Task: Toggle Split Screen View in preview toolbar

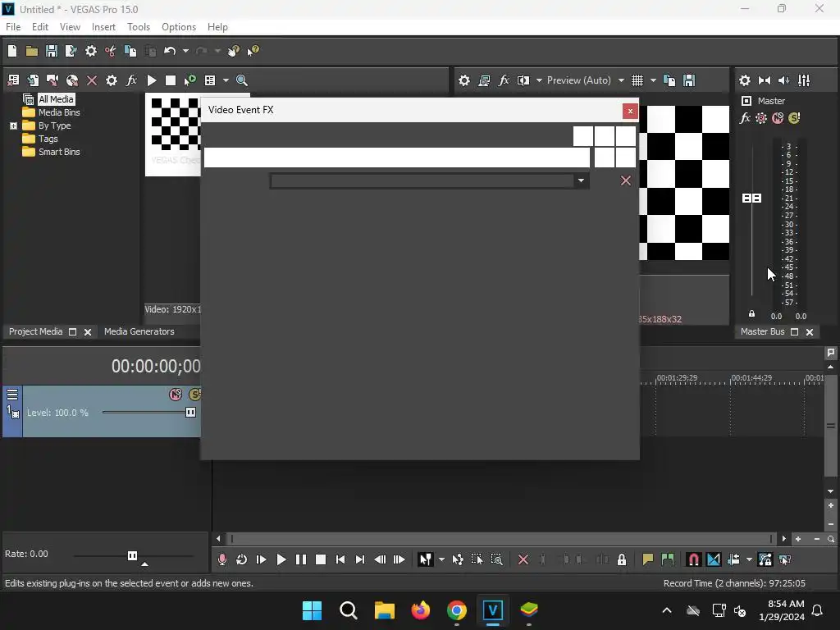Action: [x=523, y=80]
